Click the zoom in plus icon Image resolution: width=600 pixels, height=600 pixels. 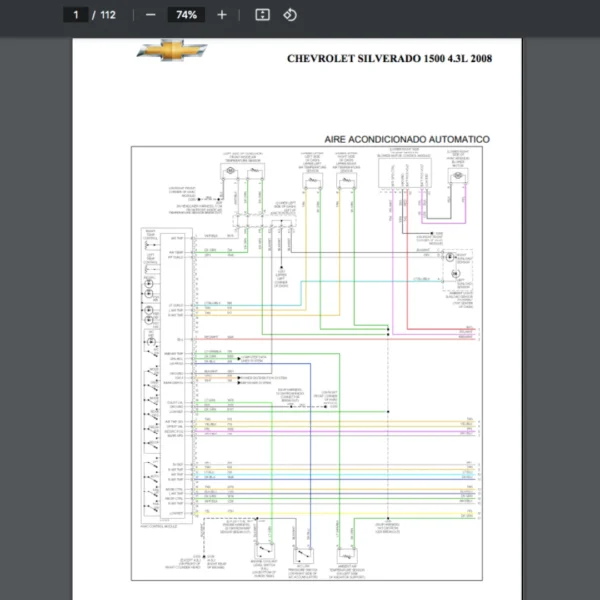[222, 15]
